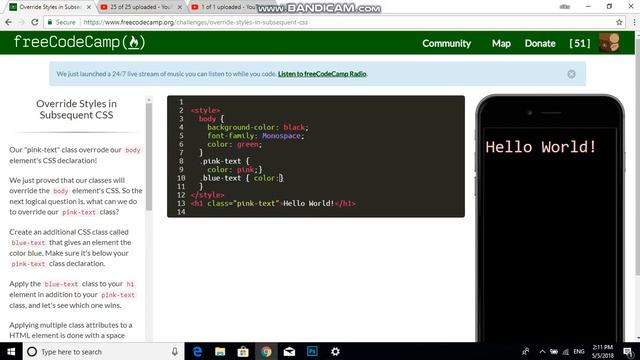Follow 'Listen to freeCodeCamp Radio' link
Screen dimensions: 640x360
coord(322,74)
